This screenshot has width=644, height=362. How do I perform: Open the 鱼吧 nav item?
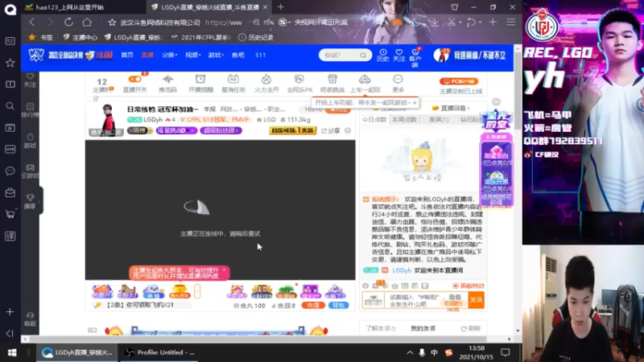tap(237, 55)
